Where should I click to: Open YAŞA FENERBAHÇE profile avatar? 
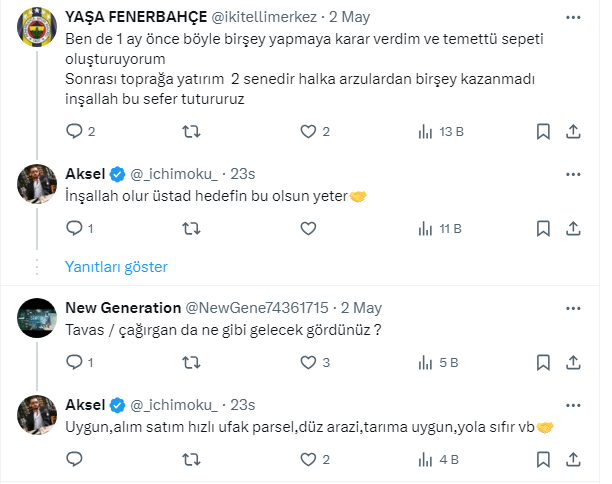tap(37, 31)
